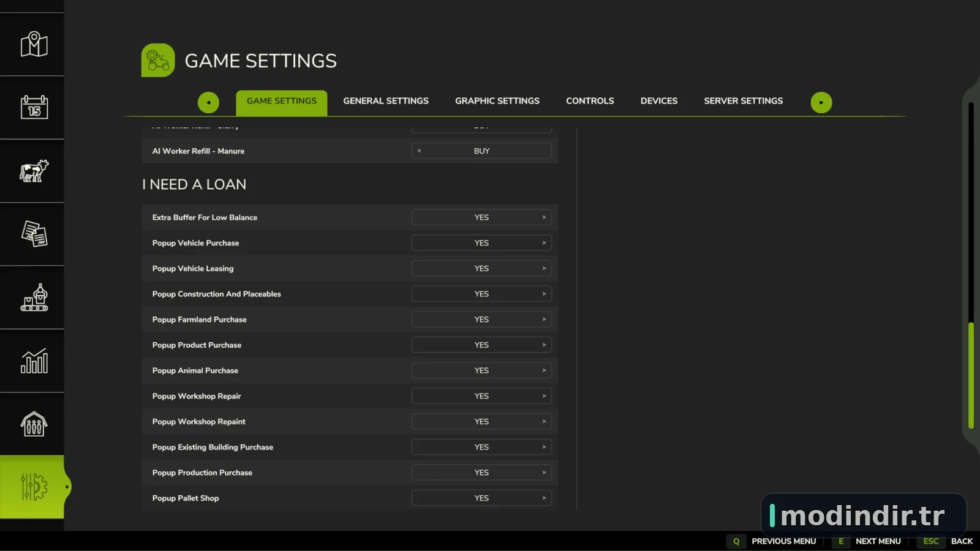The height and width of the screenshot is (551, 980).
Task: Click the E key hint icon
Action: coord(841,541)
